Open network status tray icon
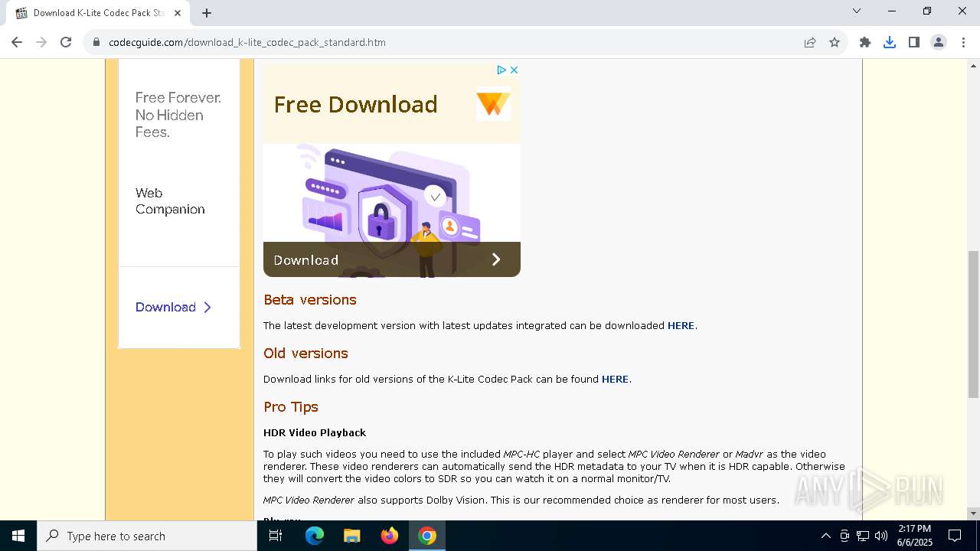Viewport: 980px width, 551px height. click(863, 536)
